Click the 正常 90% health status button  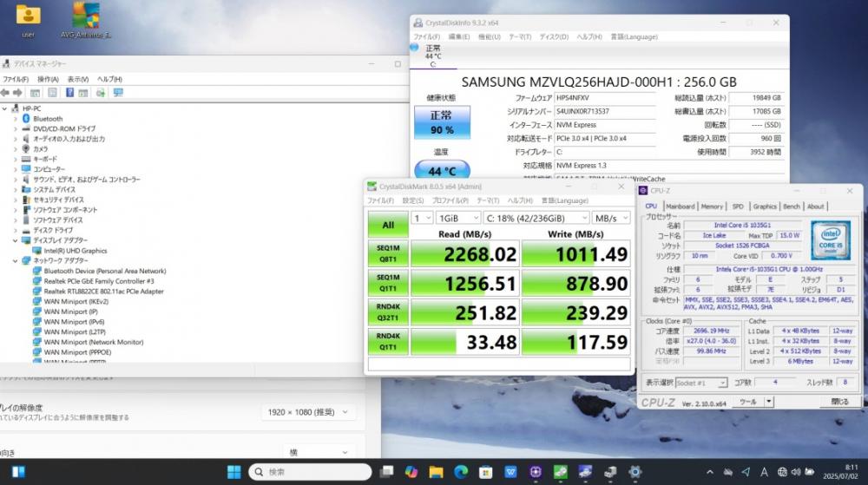coord(442,122)
